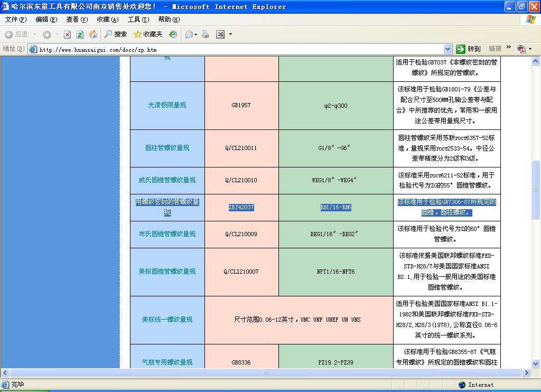Open the address bar URL dropdown
This screenshot has height=392, width=541.
point(447,49)
